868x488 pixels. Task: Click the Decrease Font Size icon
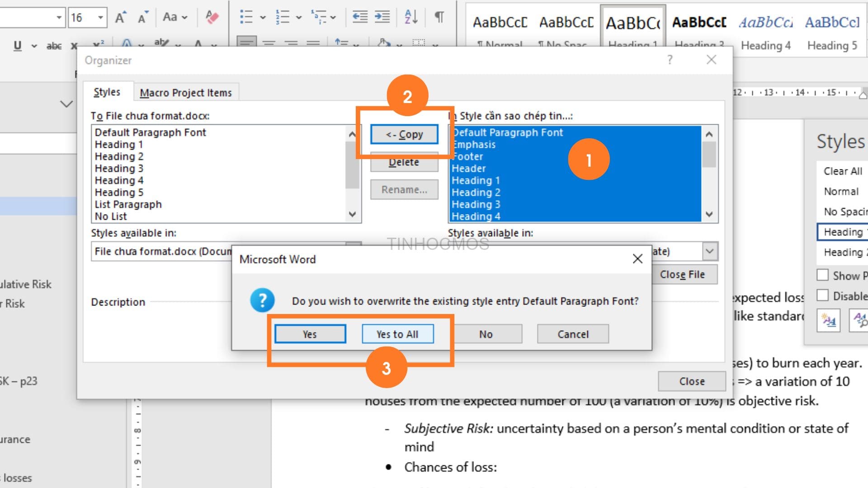pyautogui.click(x=143, y=18)
